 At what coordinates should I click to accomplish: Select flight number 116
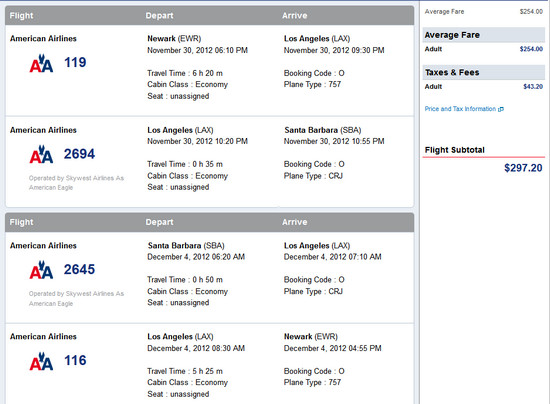point(75,360)
